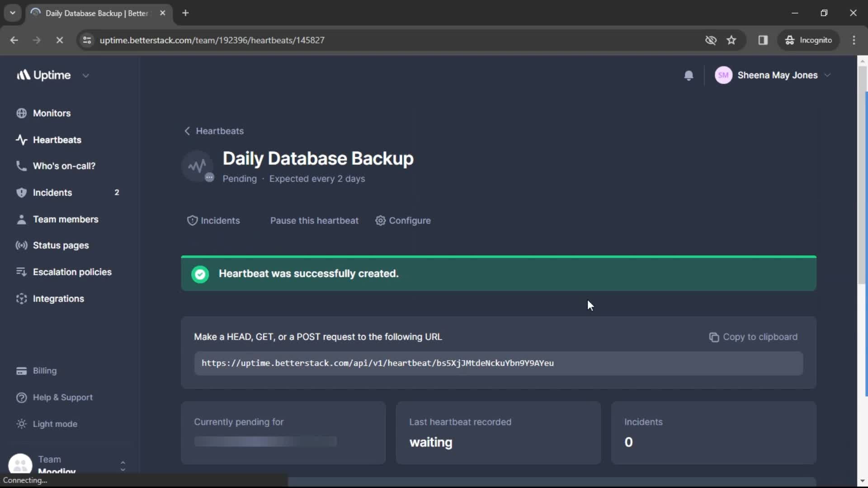868x488 pixels.
Task: Click the shield icon beside Incidents tab
Action: 192,221
